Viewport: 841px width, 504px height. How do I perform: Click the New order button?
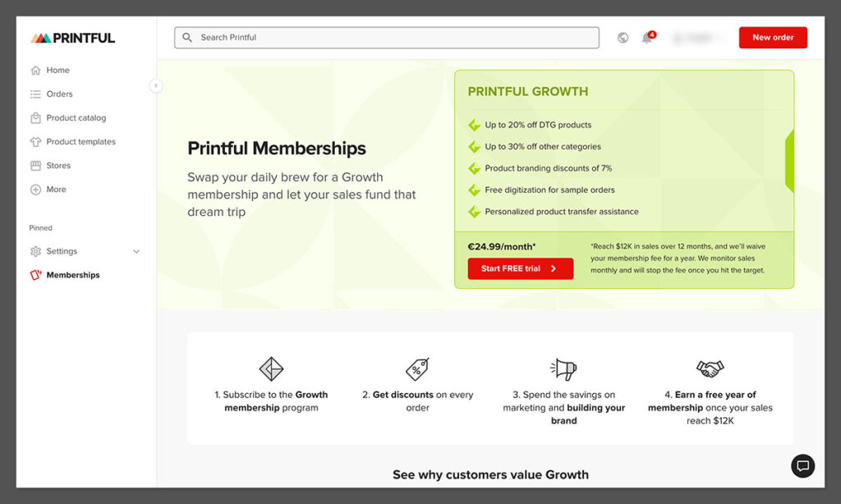(773, 38)
